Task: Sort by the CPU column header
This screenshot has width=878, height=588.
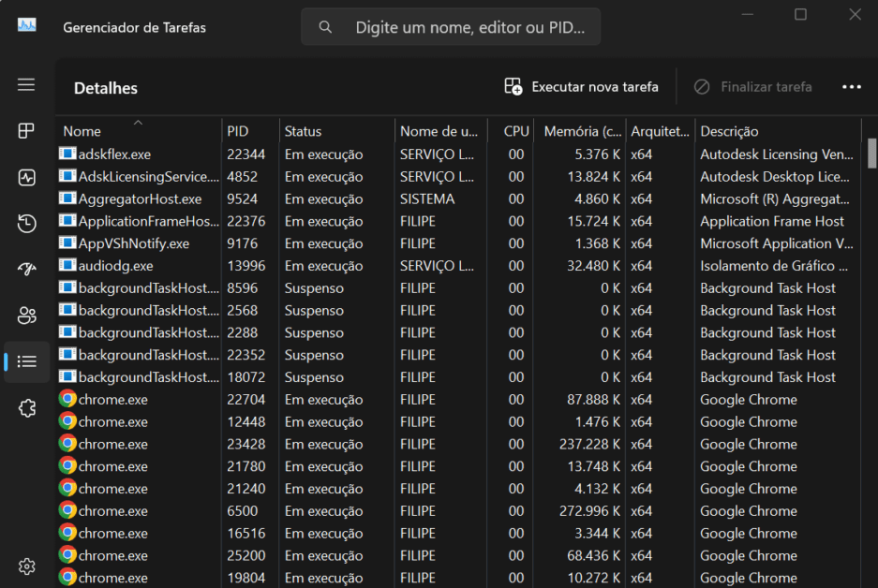Action: (x=511, y=131)
